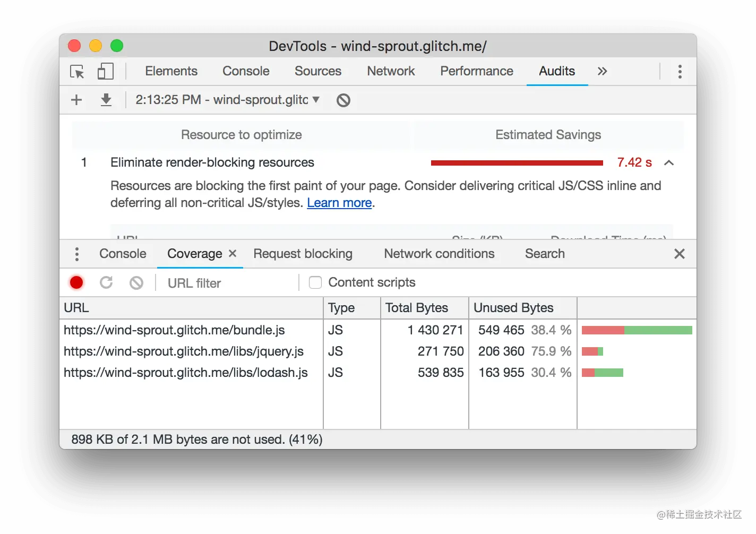Click the red record coverage button

tap(76, 283)
